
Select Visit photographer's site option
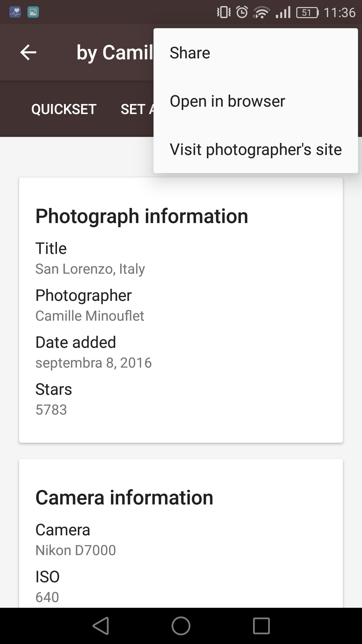click(256, 149)
